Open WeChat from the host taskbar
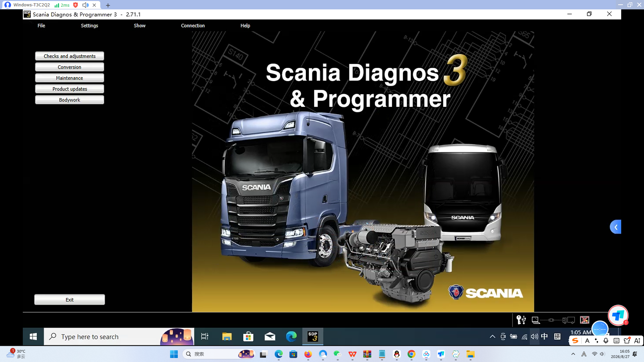The image size is (644, 362). pos(337,354)
